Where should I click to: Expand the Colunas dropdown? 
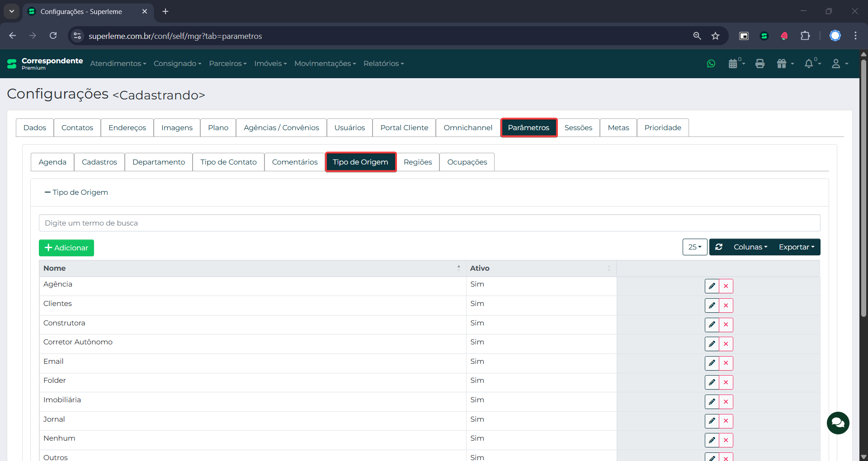coord(750,247)
